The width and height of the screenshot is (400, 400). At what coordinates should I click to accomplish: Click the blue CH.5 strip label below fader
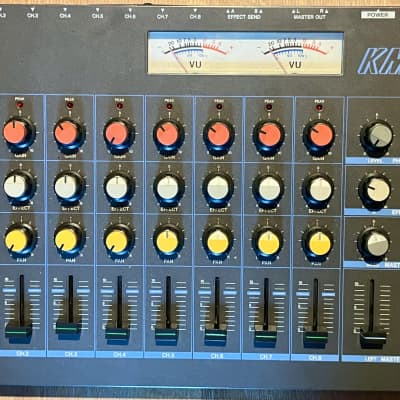coord(168,355)
